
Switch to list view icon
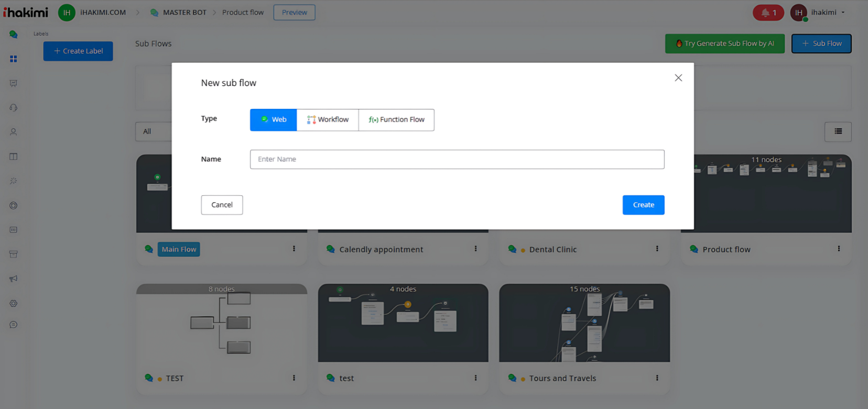(838, 131)
